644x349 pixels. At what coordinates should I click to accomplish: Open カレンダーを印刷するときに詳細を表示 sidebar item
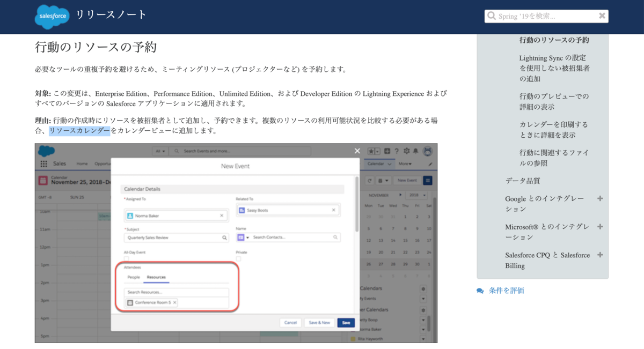[x=554, y=130]
